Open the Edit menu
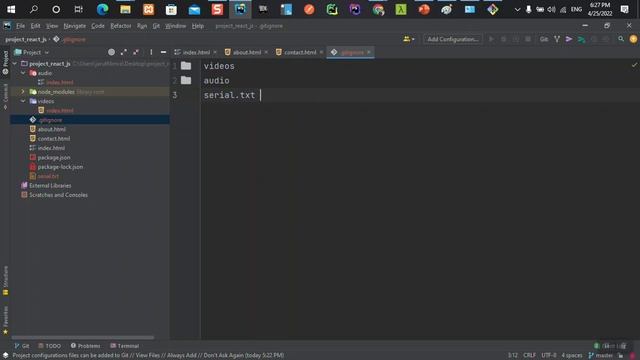Viewport: 640px width, 360px height. [x=36, y=26]
